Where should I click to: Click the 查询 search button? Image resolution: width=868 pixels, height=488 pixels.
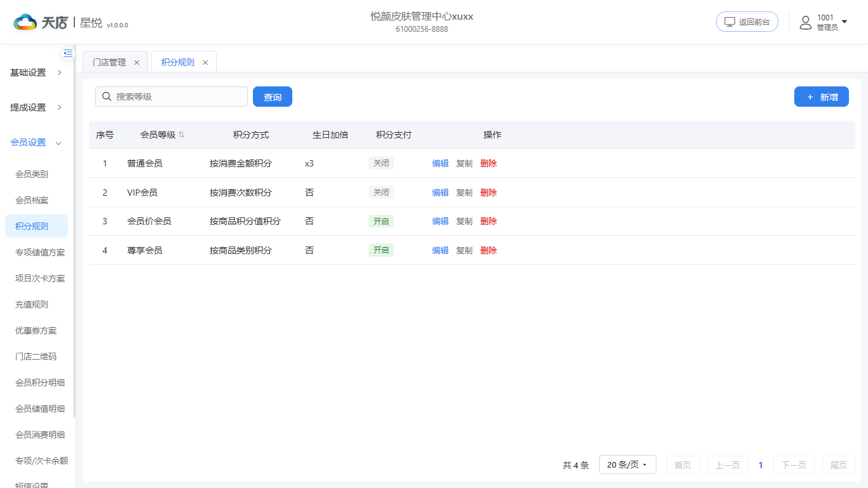[273, 97]
